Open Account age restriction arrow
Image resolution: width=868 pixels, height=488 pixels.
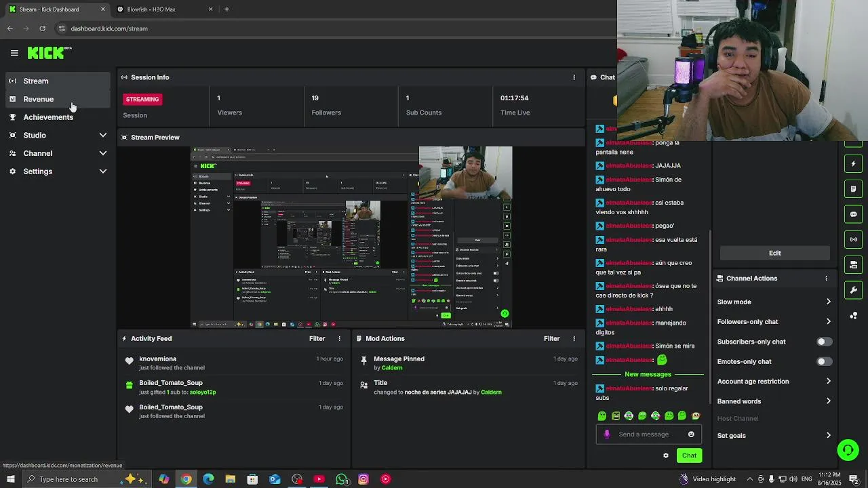tap(828, 381)
